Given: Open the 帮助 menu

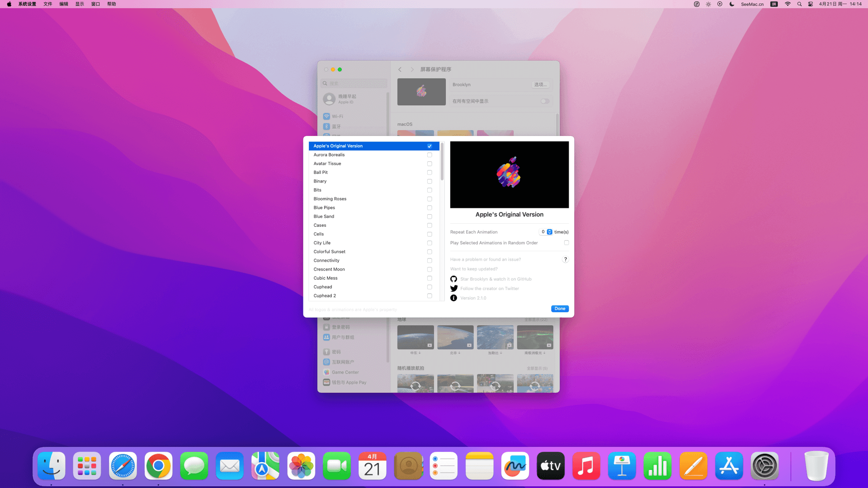Looking at the screenshot, I should [x=112, y=4].
